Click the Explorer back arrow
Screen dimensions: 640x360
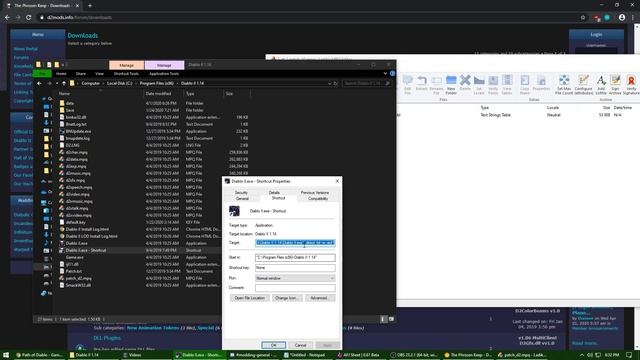pos(39,83)
